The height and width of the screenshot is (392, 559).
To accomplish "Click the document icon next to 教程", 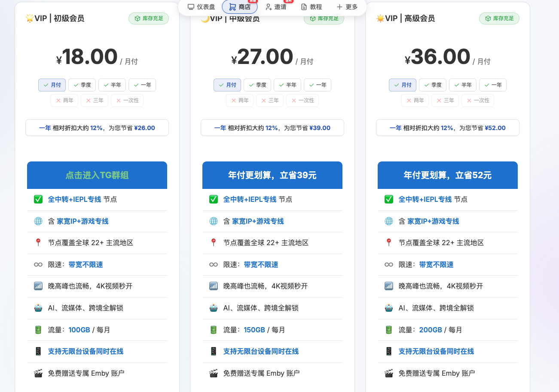I will (x=304, y=7).
